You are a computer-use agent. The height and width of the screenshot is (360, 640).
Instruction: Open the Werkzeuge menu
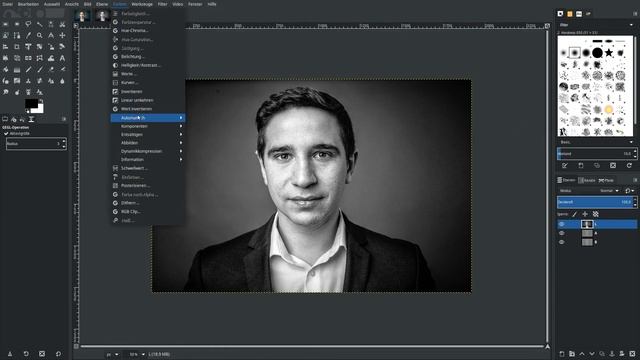click(142, 4)
